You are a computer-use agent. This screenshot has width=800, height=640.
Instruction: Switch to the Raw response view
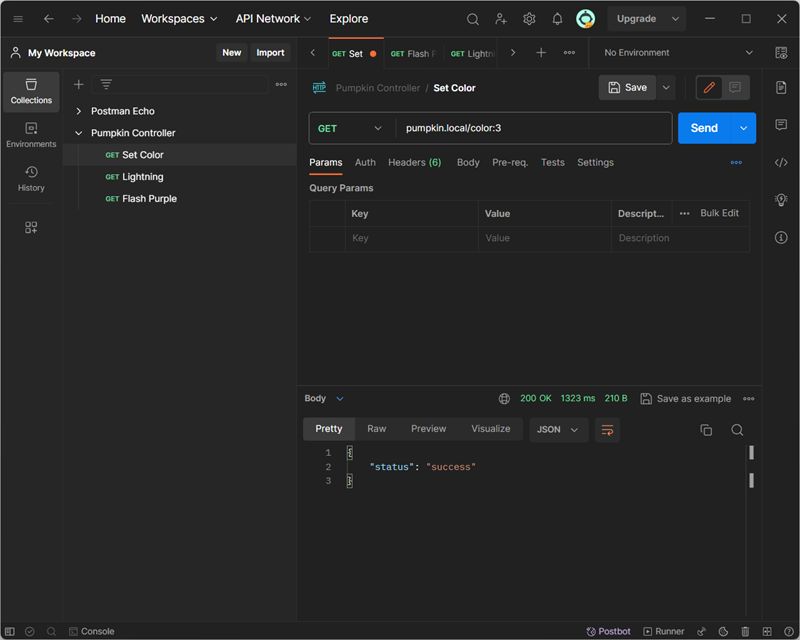click(x=377, y=429)
